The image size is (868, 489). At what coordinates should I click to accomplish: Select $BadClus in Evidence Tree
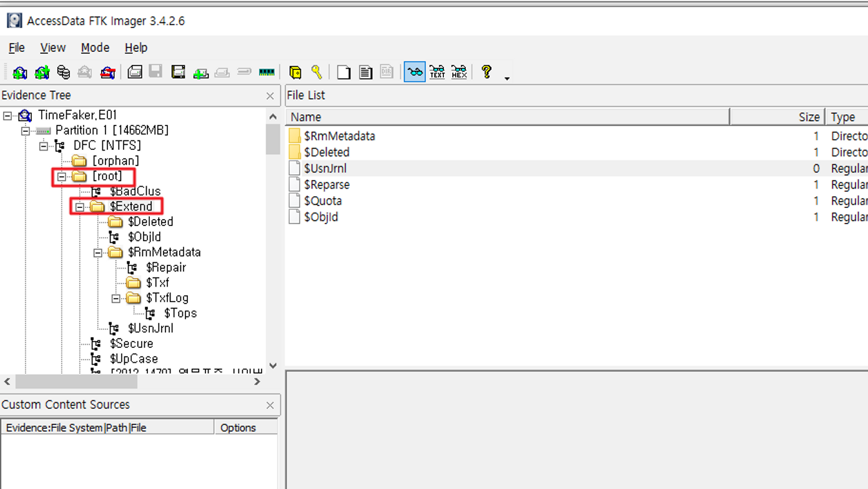point(136,191)
